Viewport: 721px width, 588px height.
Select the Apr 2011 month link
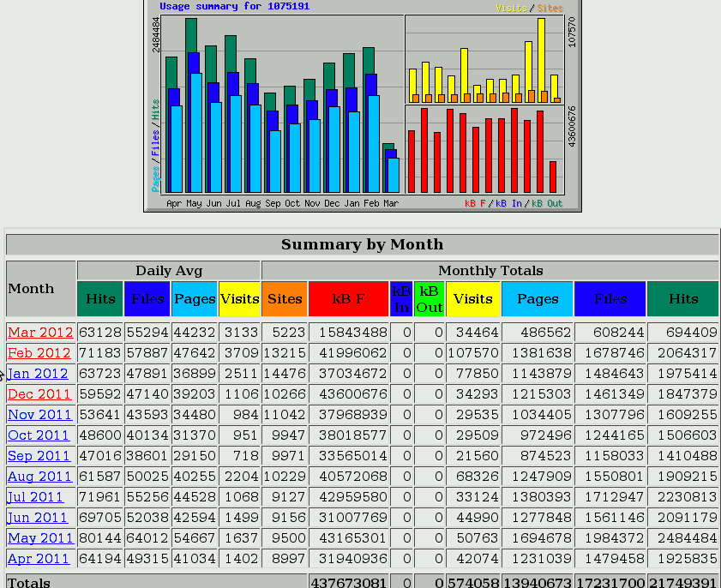[39, 559]
